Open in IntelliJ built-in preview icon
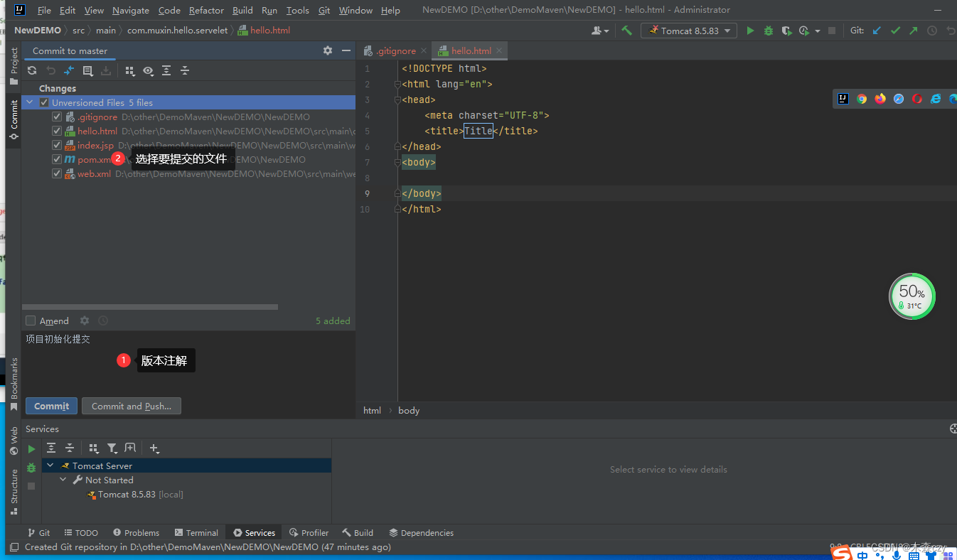 843,99
